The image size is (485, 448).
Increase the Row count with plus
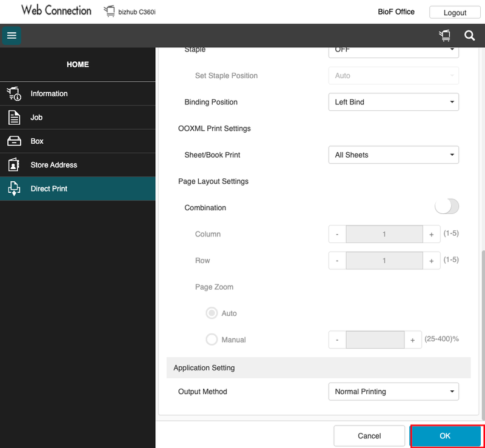pyautogui.click(x=432, y=261)
